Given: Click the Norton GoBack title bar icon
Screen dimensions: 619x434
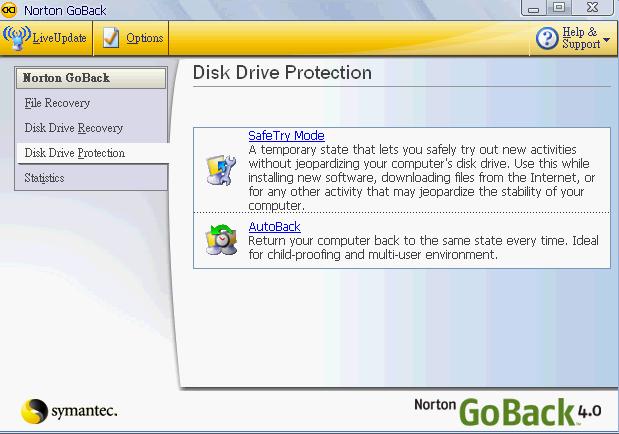Looking at the screenshot, I should coord(9,9).
